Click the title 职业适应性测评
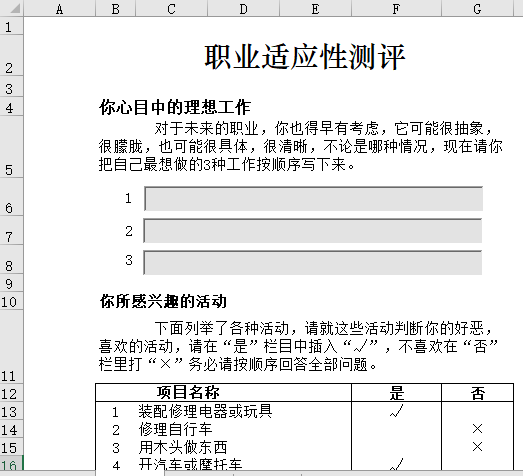 (305, 57)
